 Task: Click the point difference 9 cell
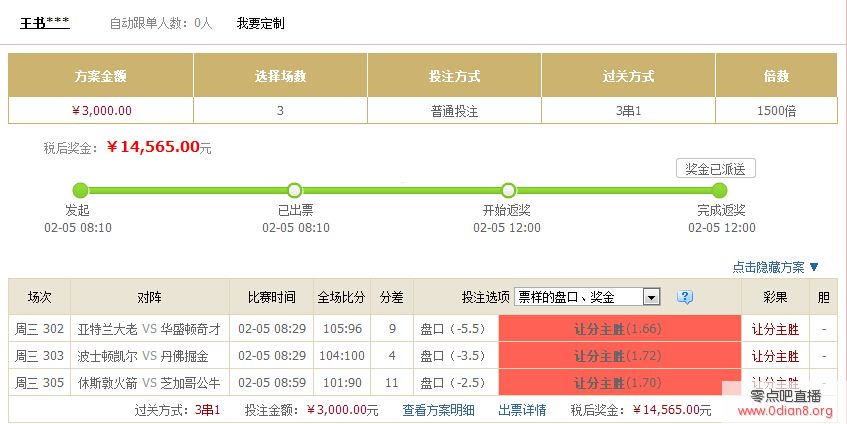click(x=392, y=328)
